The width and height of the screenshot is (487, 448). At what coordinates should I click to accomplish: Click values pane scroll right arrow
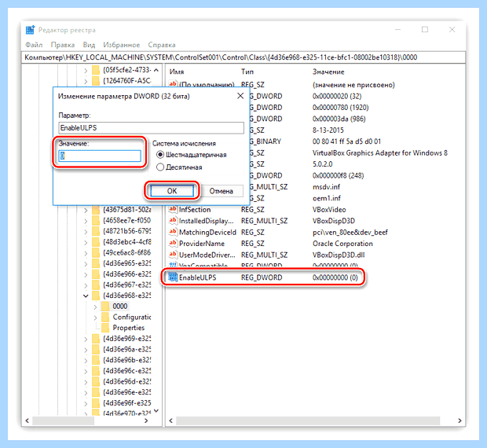(x=460, y=420)
